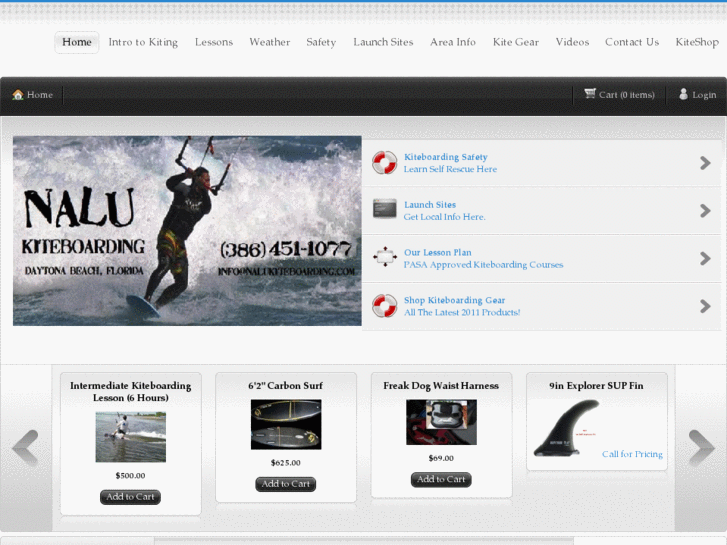Expand the Kiteboarding Safety row chevron
727x545 pixels.
pos(705,163)
